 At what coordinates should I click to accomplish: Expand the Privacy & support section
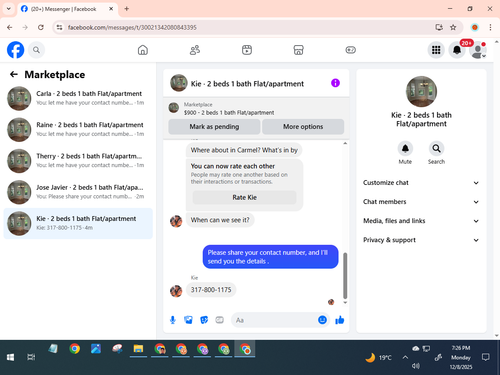[421, 240]
